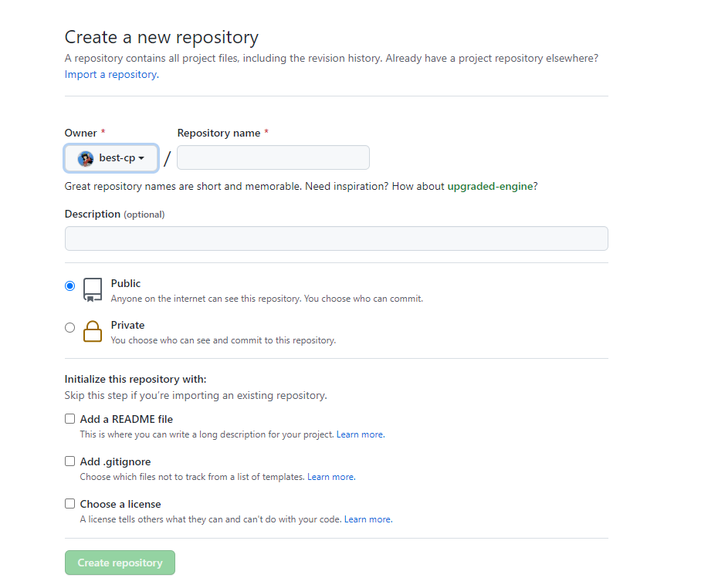Viewport: 708px width, 588px height.
Task: Click the Create a new repository heading
Action: pos(161,37)
